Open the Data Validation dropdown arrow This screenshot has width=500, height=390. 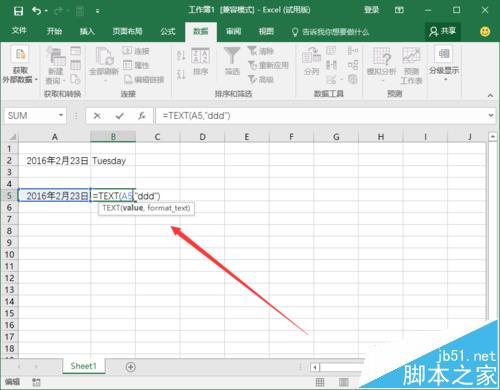341,80
